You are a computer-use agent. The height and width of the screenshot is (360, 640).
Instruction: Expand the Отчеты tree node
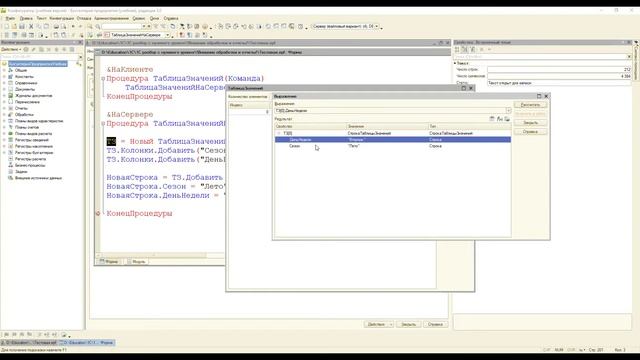[x=4, y=108]
